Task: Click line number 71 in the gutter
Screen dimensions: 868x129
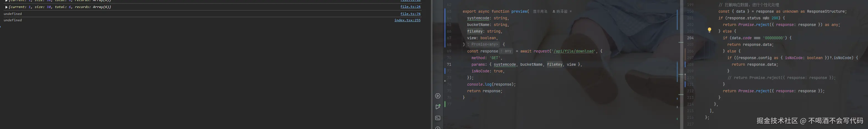Action: pos(449,65)
